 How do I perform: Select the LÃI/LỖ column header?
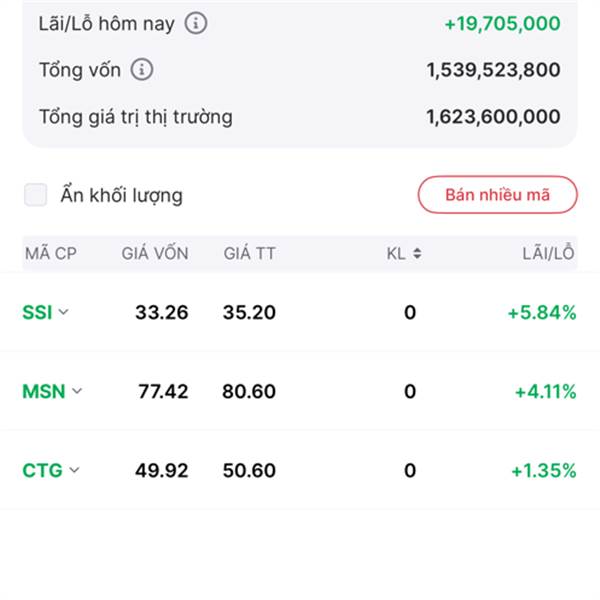point(548,254)
